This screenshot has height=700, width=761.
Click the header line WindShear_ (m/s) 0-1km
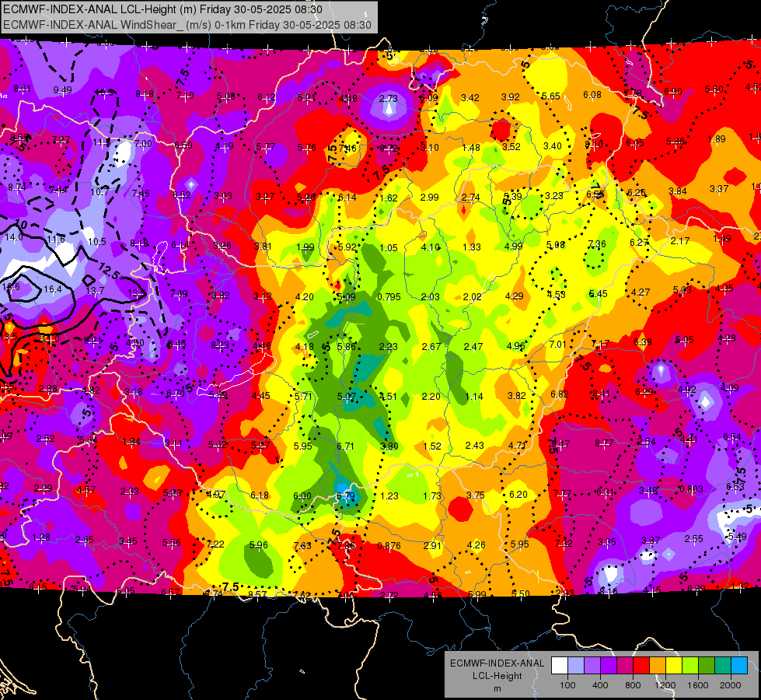tap(187, 25)
